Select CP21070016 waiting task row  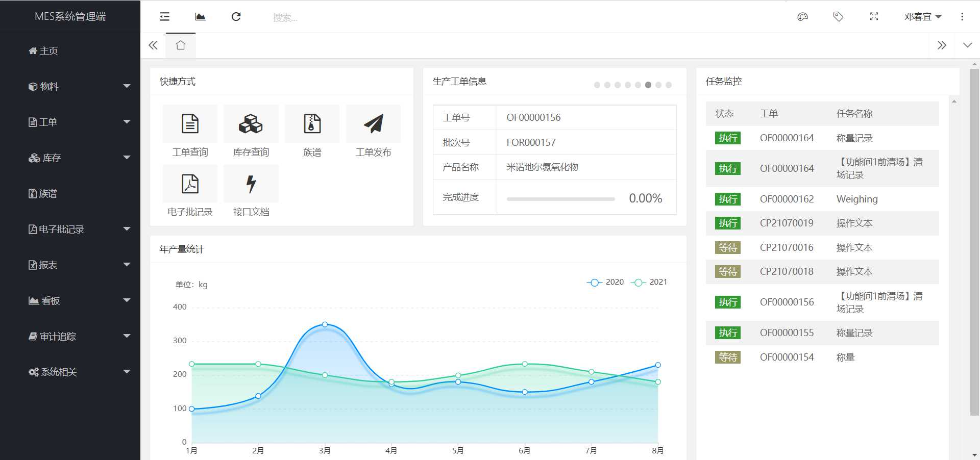822,248
